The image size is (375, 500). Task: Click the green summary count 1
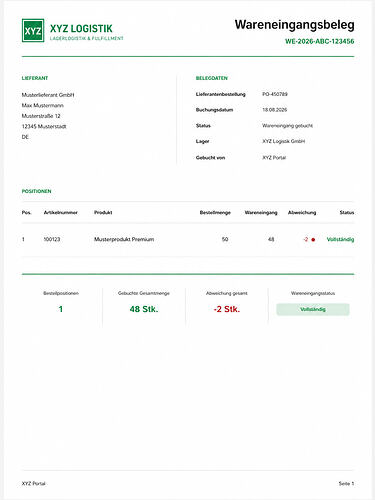(x=61, y=309)
